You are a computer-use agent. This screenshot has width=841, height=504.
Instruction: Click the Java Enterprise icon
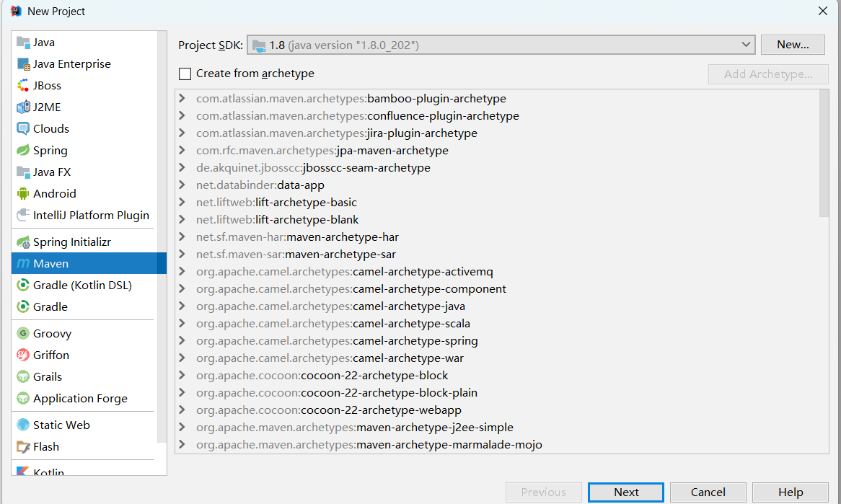[23, 63]
